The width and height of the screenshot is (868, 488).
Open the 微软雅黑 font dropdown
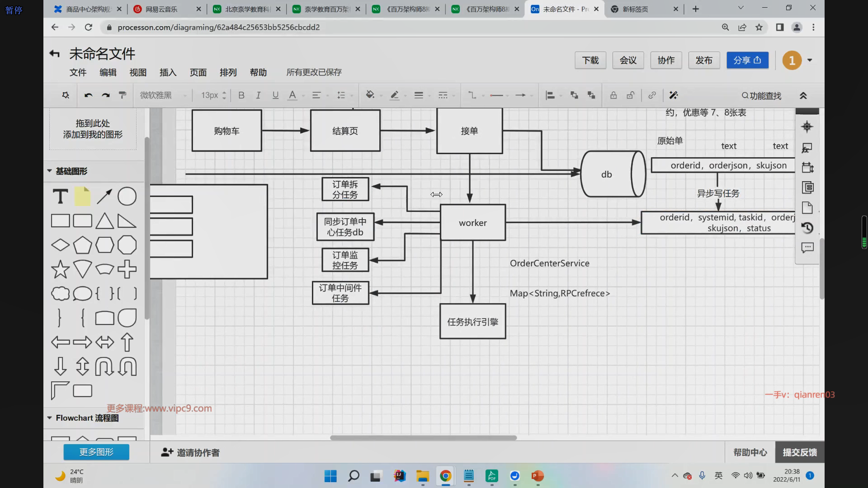163,95
